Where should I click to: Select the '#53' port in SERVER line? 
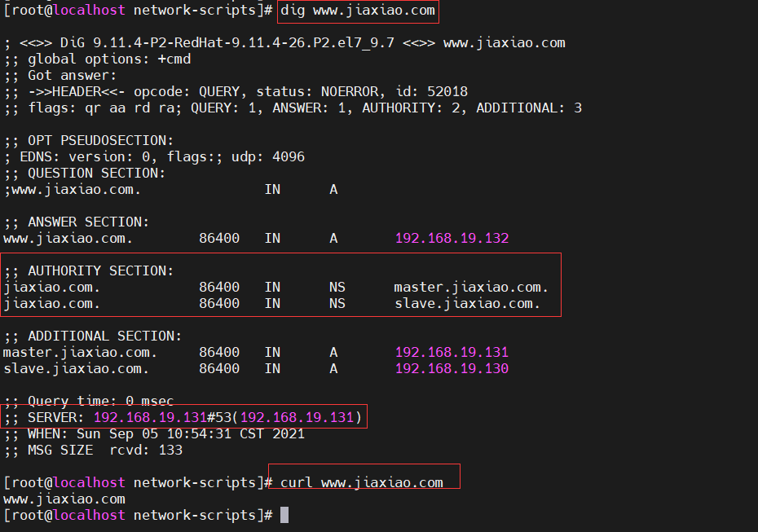(219, 417)
